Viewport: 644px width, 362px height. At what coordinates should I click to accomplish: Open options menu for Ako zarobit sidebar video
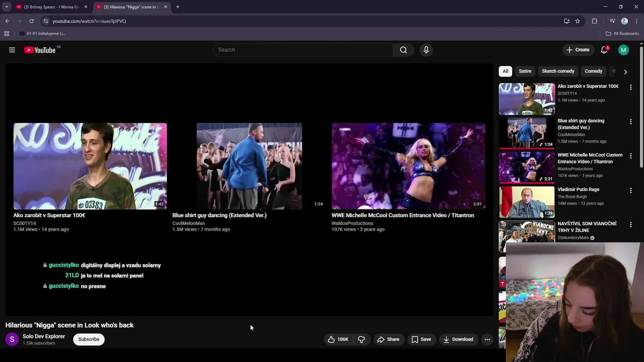631,87
